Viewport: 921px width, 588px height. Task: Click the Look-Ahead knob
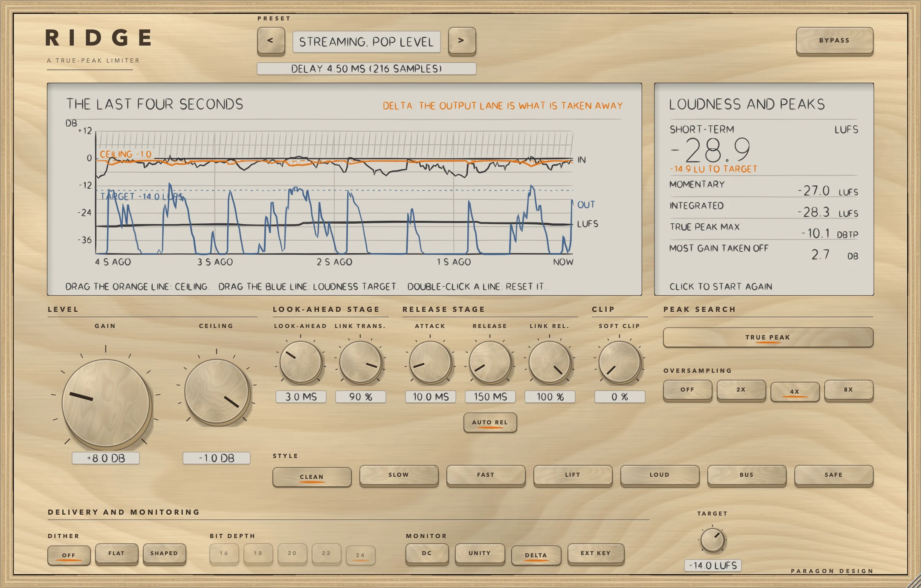tap(301, 362)
